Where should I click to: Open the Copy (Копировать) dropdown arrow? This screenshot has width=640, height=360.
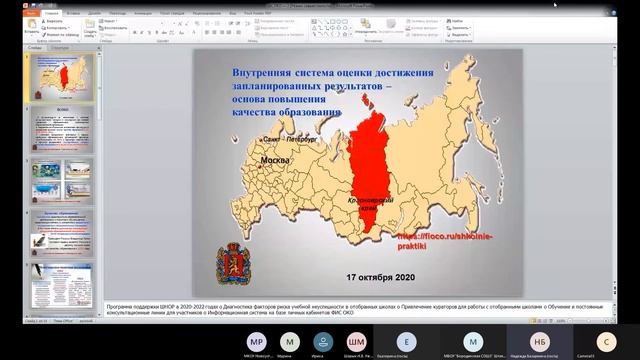click(x=69, y=28)
